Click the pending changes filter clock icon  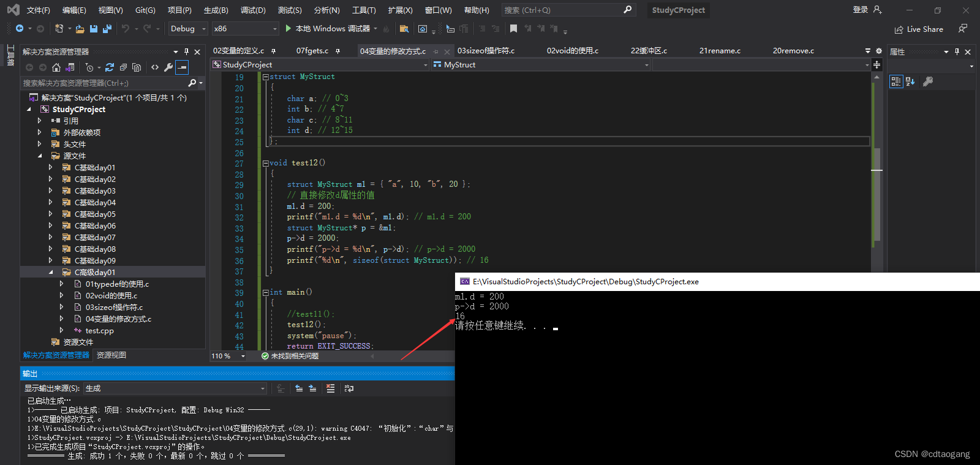[x=89, y=67]
